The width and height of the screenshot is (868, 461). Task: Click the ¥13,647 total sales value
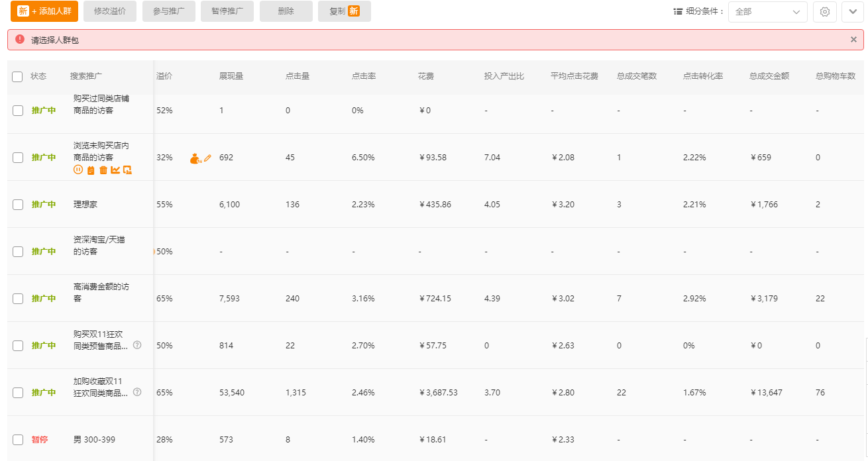pyautogui.click(x=767, y=393)
